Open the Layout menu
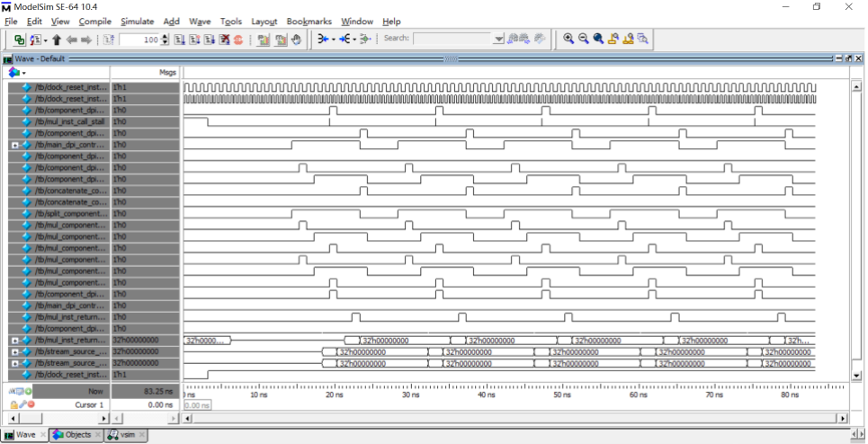Image resolution: width=868 pixels, height=444 pixels. click(x=264, y=22)
